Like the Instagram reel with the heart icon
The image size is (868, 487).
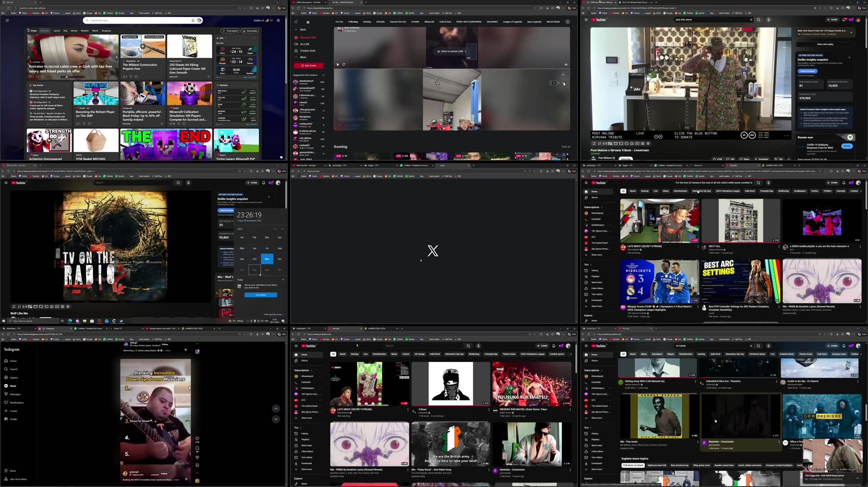click(x=197, y=439)
